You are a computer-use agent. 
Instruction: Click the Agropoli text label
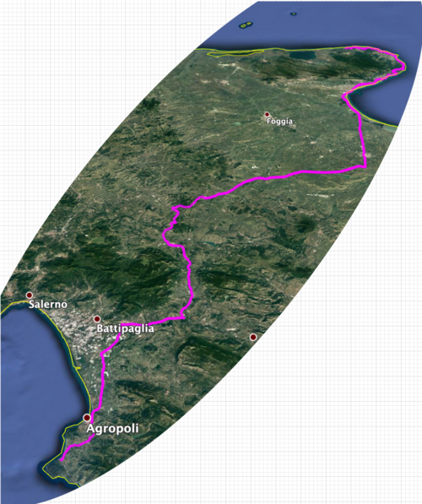112,429
